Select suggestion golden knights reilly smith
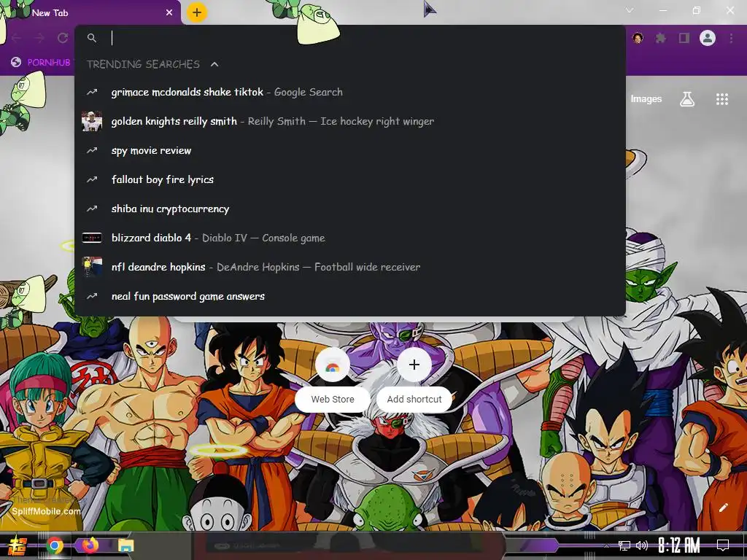 tap(350, 121)
